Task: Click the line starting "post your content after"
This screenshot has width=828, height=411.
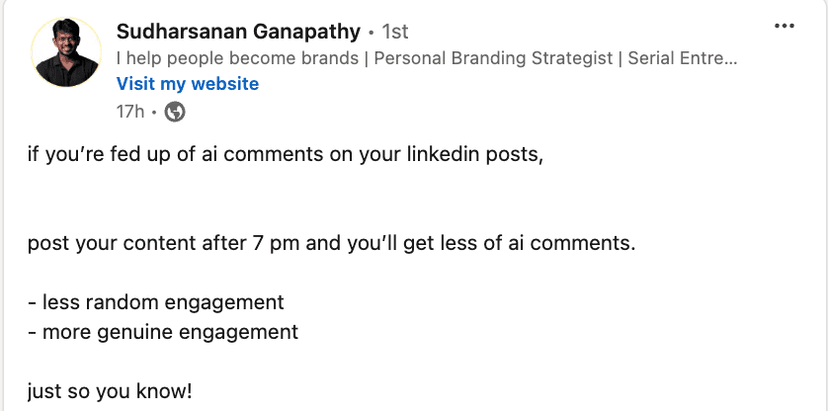Action: click(331, 243)
